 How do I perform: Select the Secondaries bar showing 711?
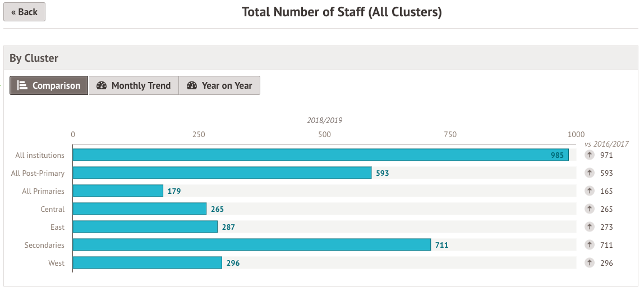(251, 245)
